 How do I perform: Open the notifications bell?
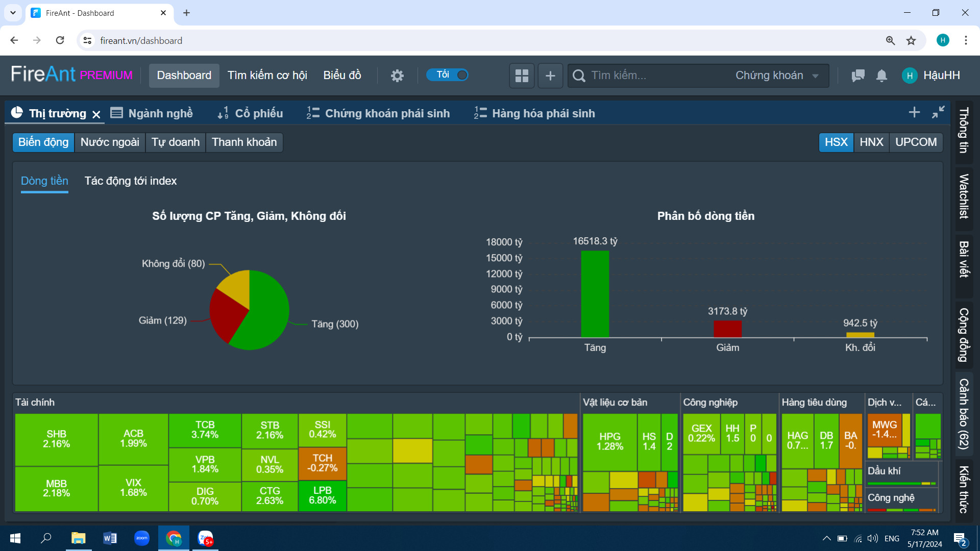pyautogui.click(x=881, y=76)
